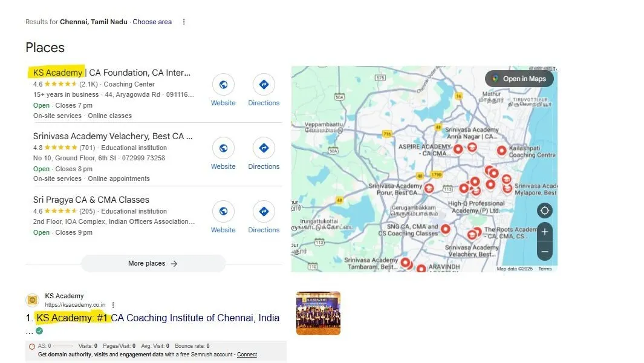The width and height of the screenshot is (644, 363).
Task: Select the Sri Pragya CA & CMA Classes listing
Action: coord(91,200)
